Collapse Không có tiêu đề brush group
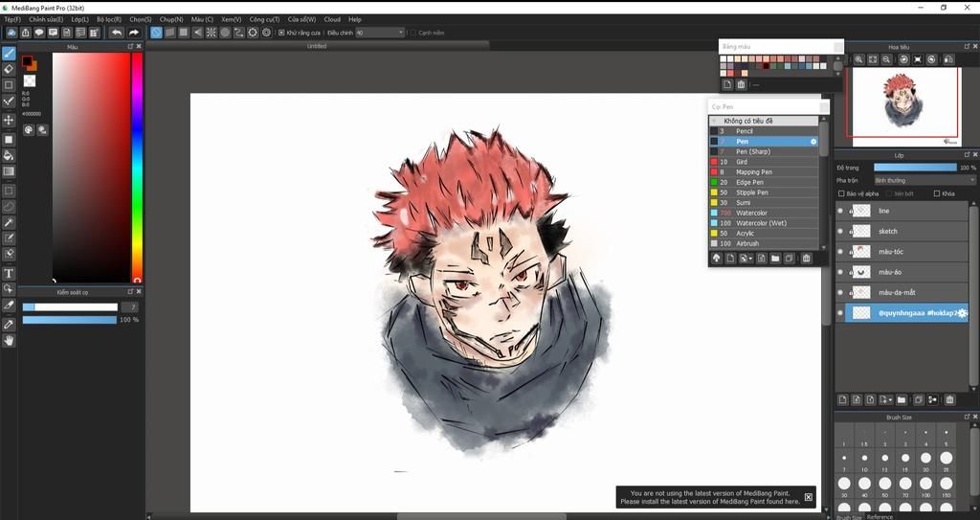The height and width of the screenshot is (520, 980). click(714, 121)
